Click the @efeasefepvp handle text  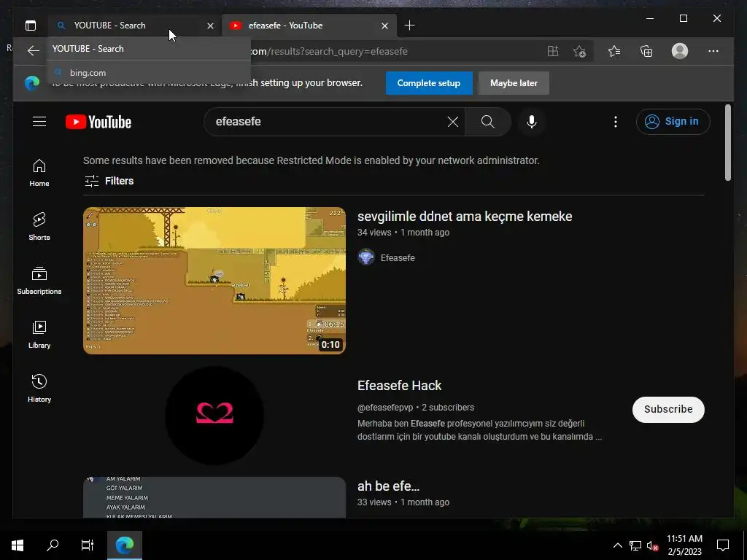pos(385,408)
